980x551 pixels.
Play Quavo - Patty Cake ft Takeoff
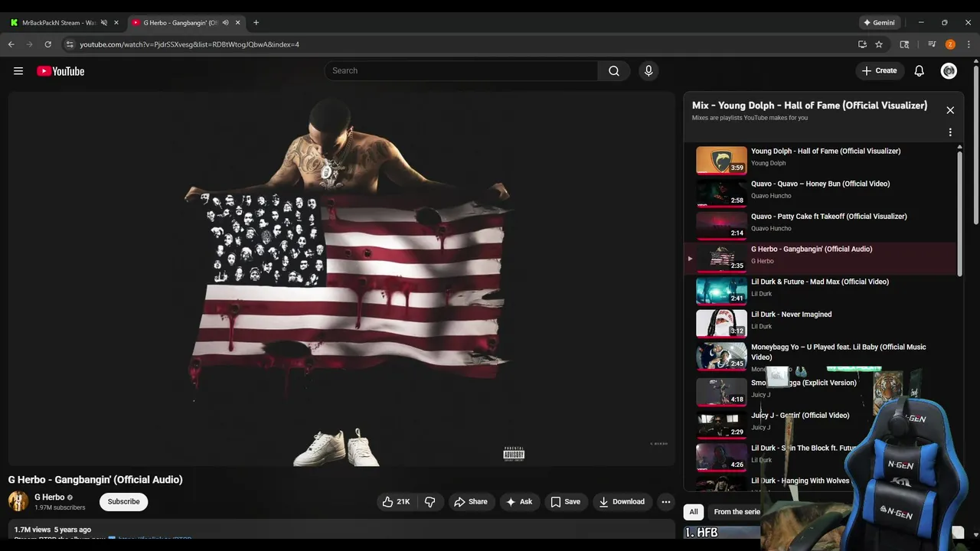coord(828,217)
